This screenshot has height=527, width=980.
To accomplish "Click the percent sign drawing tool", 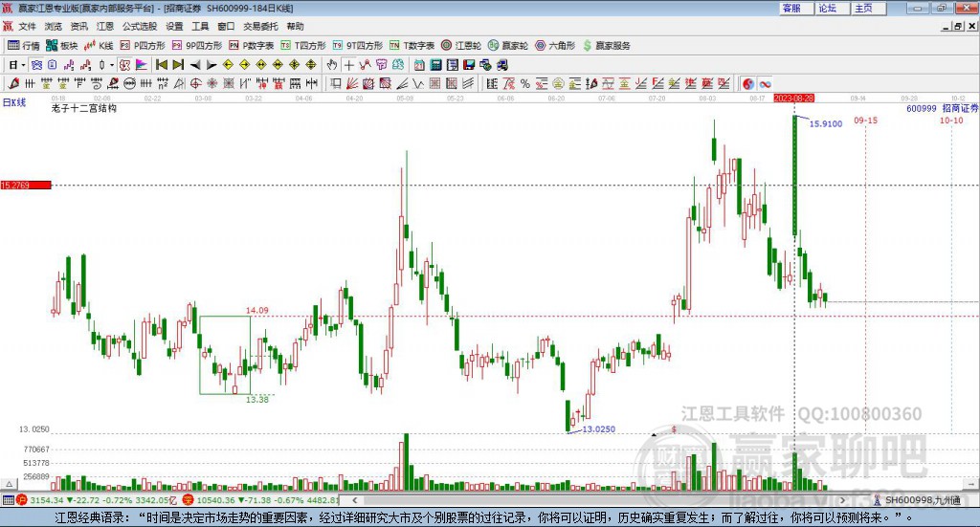I will 525,83.
